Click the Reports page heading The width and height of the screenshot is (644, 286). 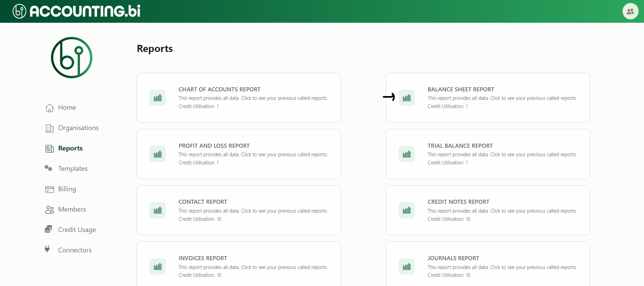point(155,49)
